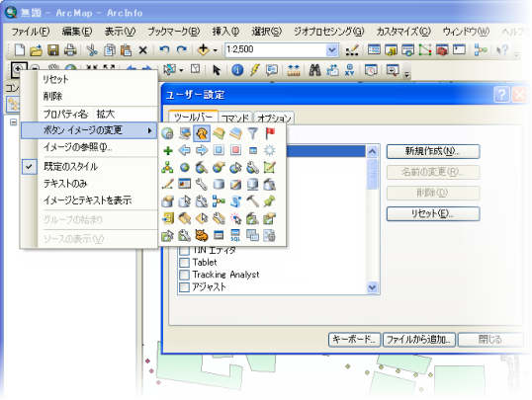The width and height of the screenshot is (532, 400).
Task: Click the Delete X icon
Action: (x=142, y=50)
